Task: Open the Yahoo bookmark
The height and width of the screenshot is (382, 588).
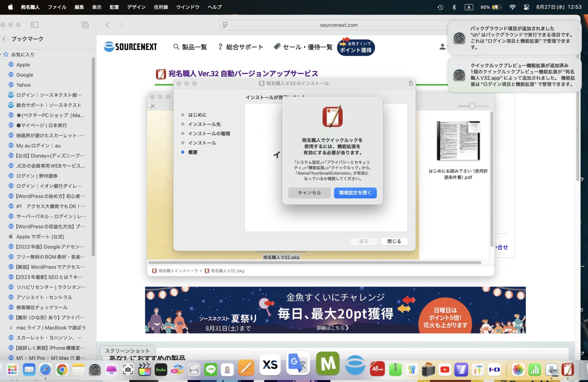Action: coord(24,85)
